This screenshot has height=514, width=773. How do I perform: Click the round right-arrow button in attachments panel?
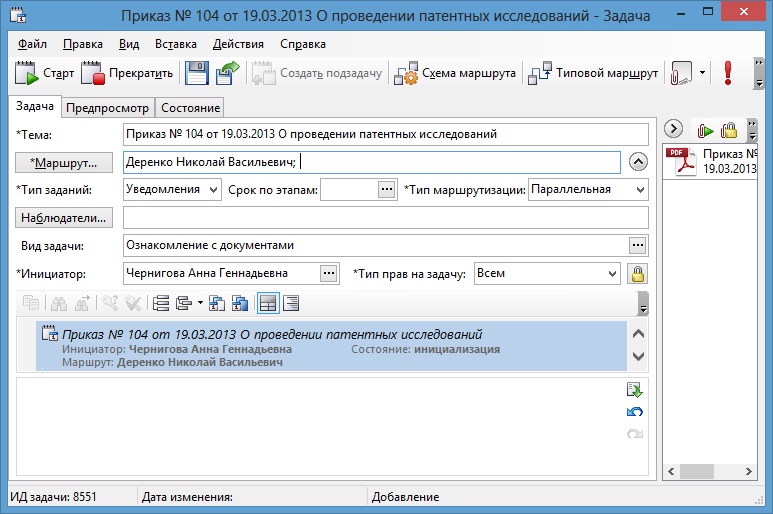[674, 129]
